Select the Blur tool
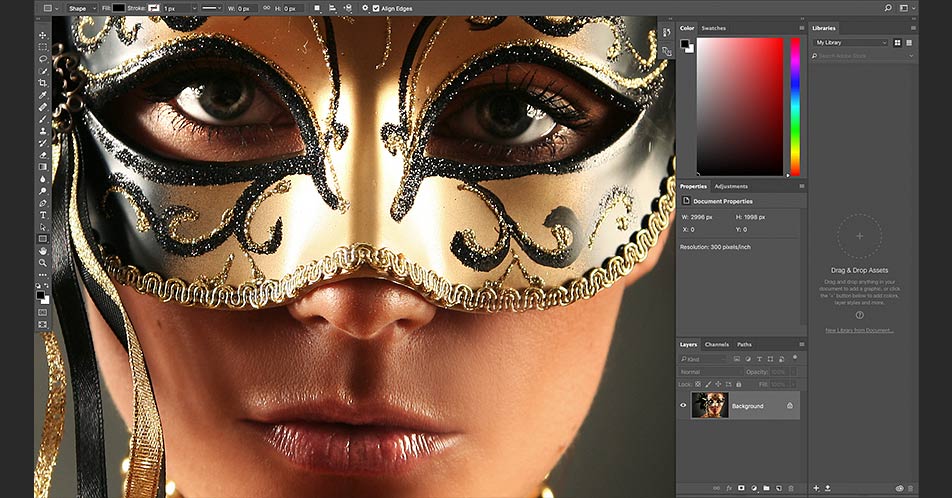The width and height of the screenshot is (952, 498). point(42,179)
